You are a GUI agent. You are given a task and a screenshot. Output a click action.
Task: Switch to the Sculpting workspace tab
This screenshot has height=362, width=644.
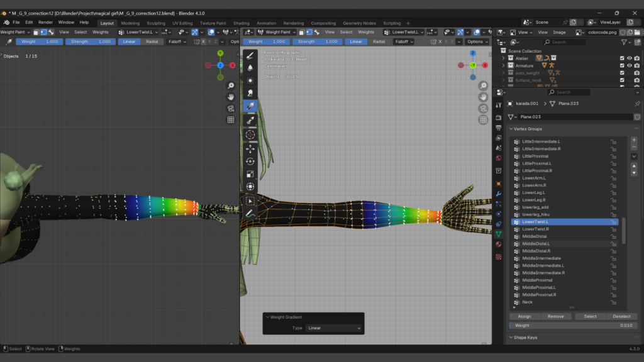[x=156, y=23]
